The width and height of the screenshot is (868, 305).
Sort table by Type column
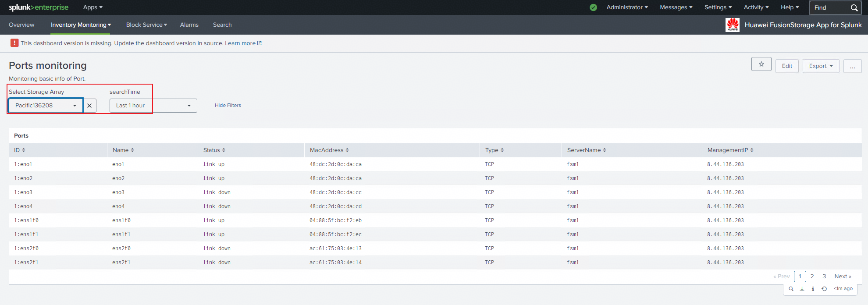pos(494,150)
